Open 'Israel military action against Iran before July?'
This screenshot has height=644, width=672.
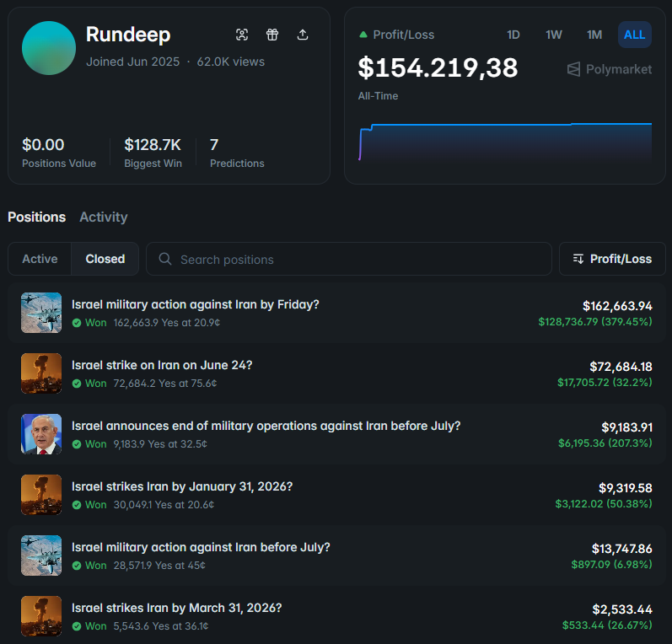point(201,547)
